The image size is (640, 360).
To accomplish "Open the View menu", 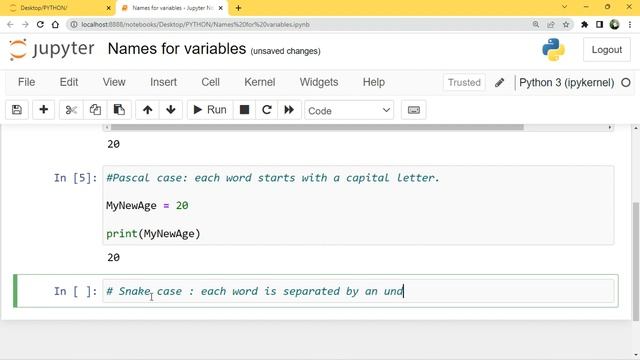I will click(x=114, y=82).
